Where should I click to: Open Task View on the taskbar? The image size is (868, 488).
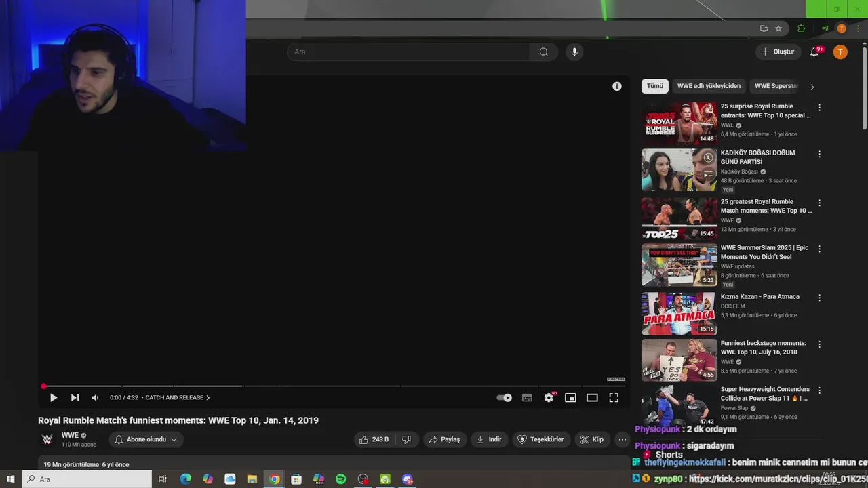[163, 479]
